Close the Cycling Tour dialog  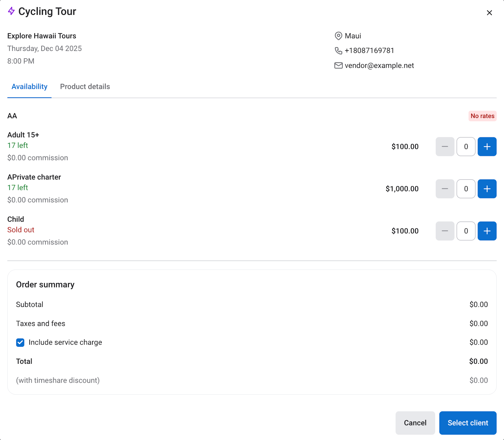(x=489, y=13)
